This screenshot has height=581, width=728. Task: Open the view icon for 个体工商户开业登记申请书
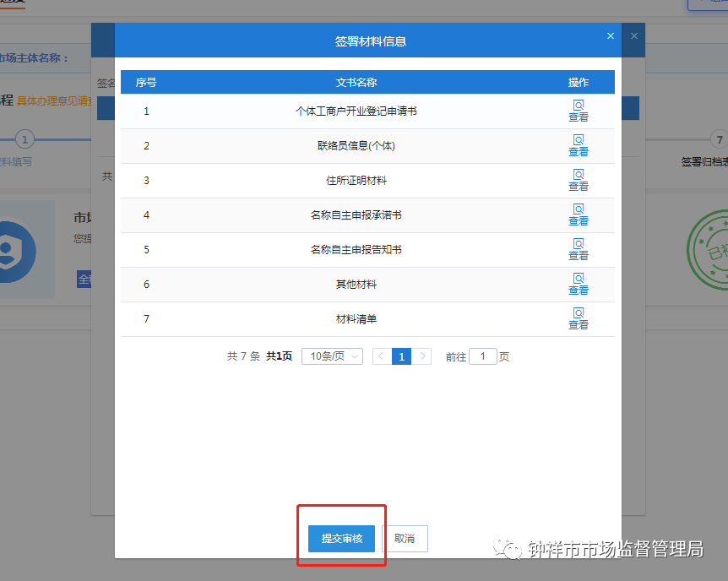(x=579, y=105)
